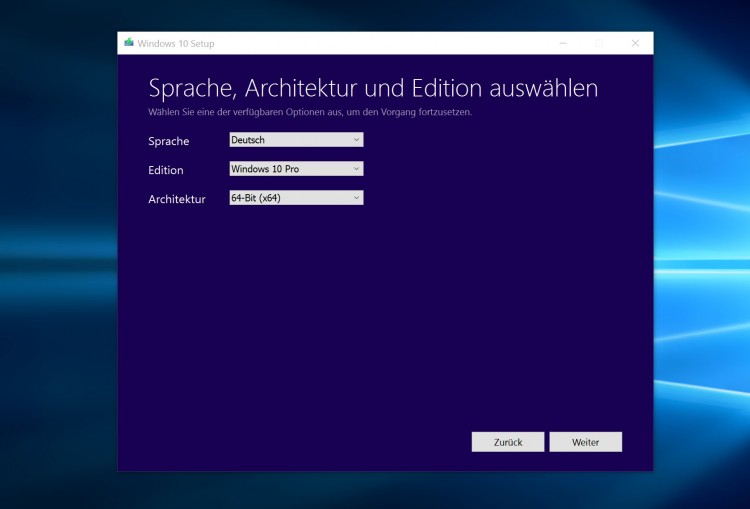Screen dimensions: 750x509
Task: Minimize the Windows 10 Setup window
Action: coord(563,43)
